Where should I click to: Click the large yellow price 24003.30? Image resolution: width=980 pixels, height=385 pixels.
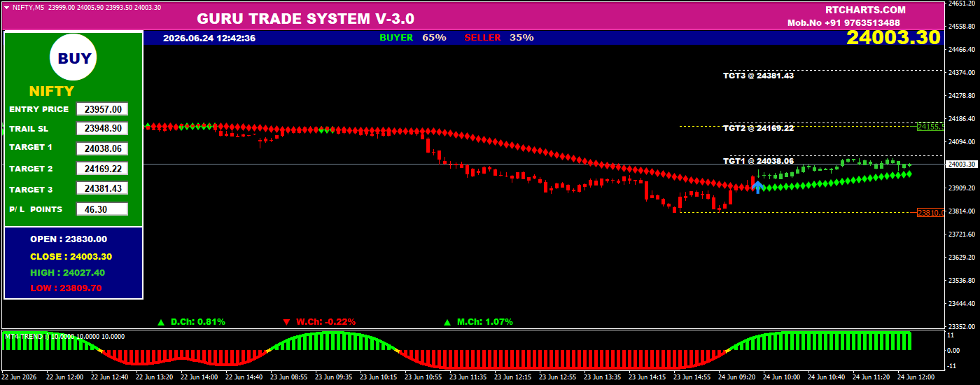pyautogui.click(x=893, y=38)
